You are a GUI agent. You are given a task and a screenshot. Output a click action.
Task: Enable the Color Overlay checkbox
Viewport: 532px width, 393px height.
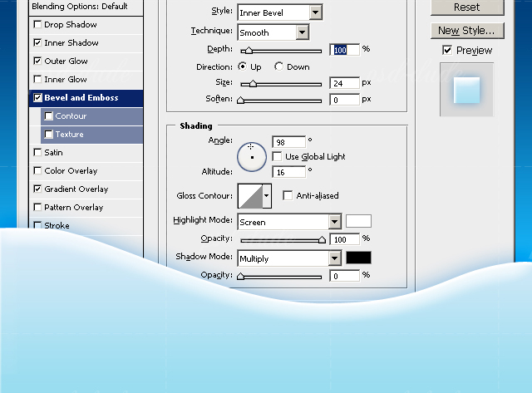click(x=37, y=171)
